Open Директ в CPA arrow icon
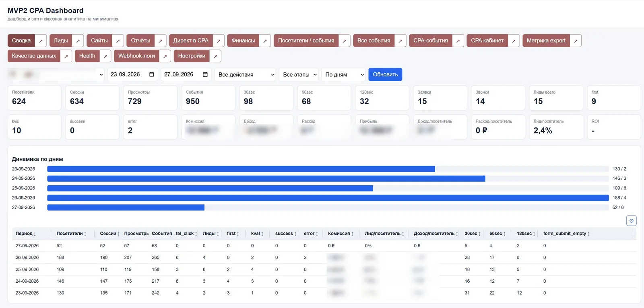Image resolution: width=644 pixels, height=308 pixels. pos(219,41)
